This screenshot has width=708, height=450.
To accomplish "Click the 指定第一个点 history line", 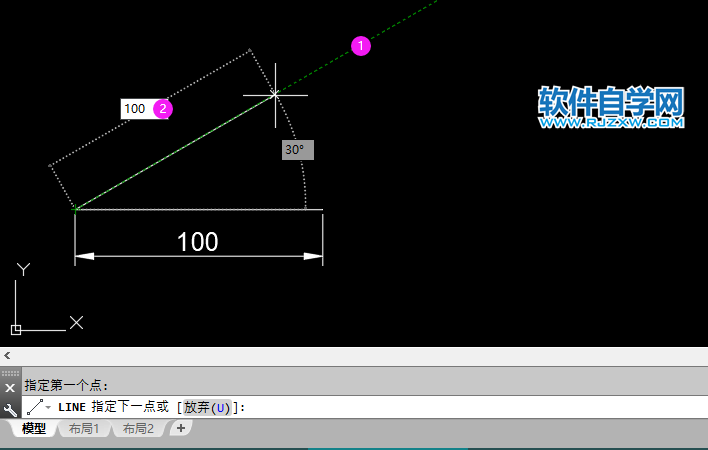I will click(66, 385).
